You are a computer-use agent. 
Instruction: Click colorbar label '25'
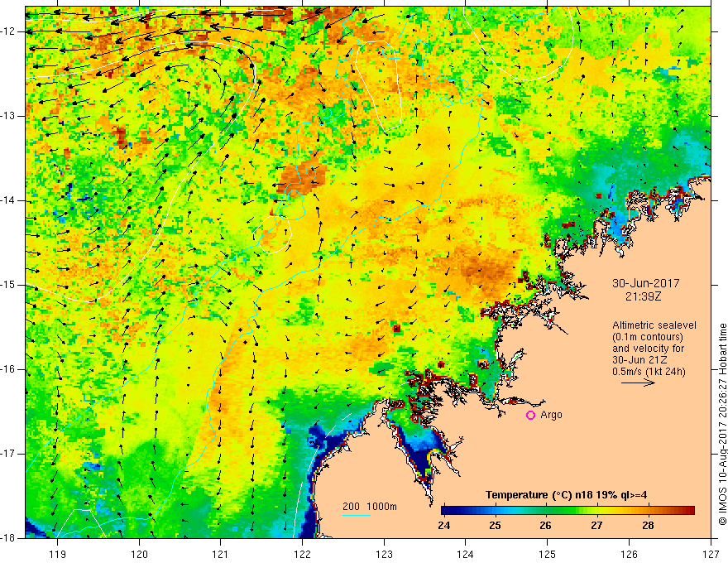[495, 526]
